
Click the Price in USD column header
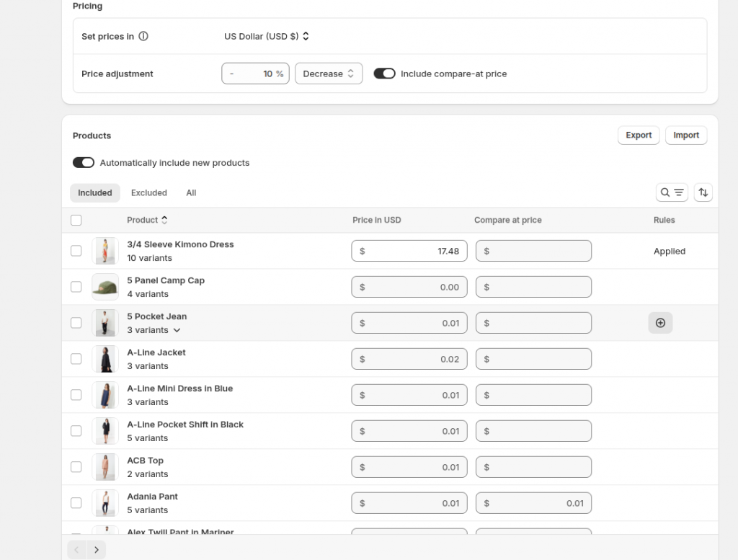[376, 220]
